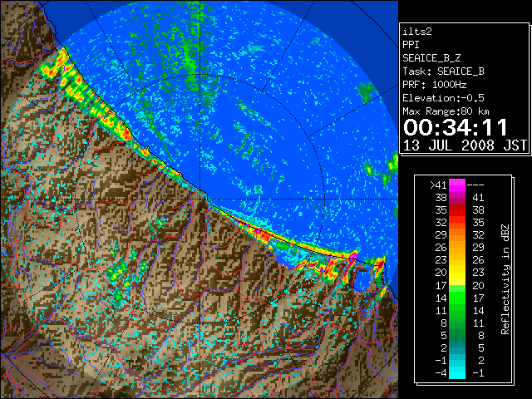Image resolution: width=532 pixels, height=399 pixels.
Task: Click the '>41' legend value
Action: (438, 185)
